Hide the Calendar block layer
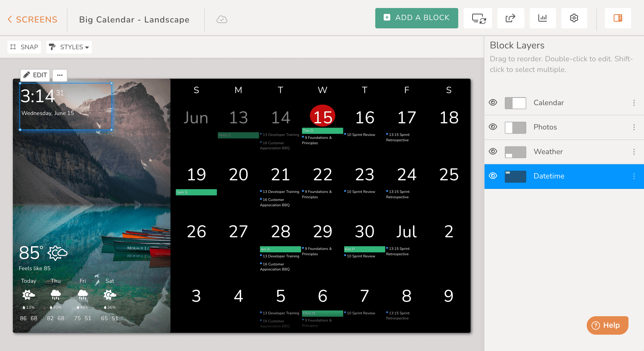644x351 pixels. pyautogui.click(x=493, y=102)
